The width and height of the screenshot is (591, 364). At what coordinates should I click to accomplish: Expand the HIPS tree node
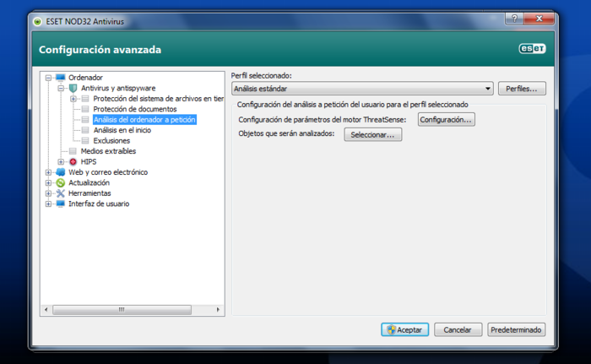pyautogui.click(x=61, y=162)
